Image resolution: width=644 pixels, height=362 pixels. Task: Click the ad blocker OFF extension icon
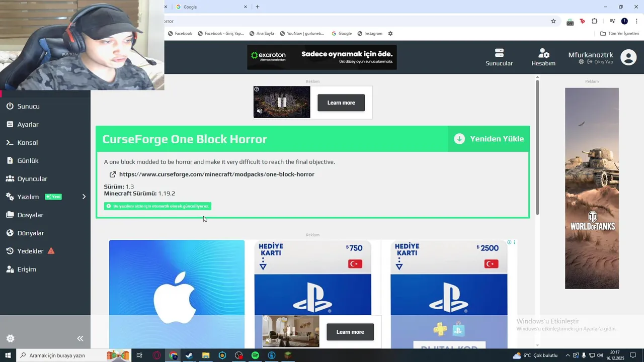click(570, 22)
